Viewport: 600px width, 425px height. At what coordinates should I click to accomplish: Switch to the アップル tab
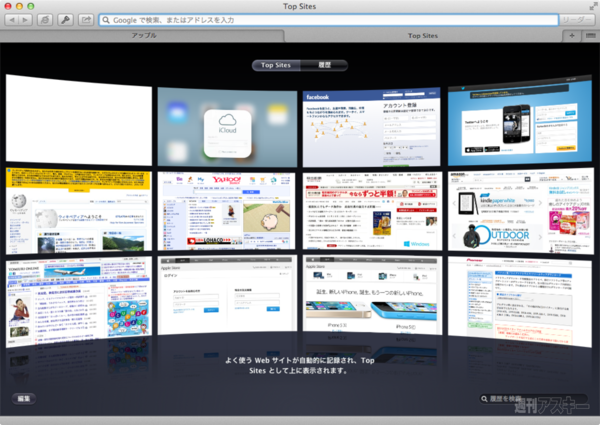[142, 36]
